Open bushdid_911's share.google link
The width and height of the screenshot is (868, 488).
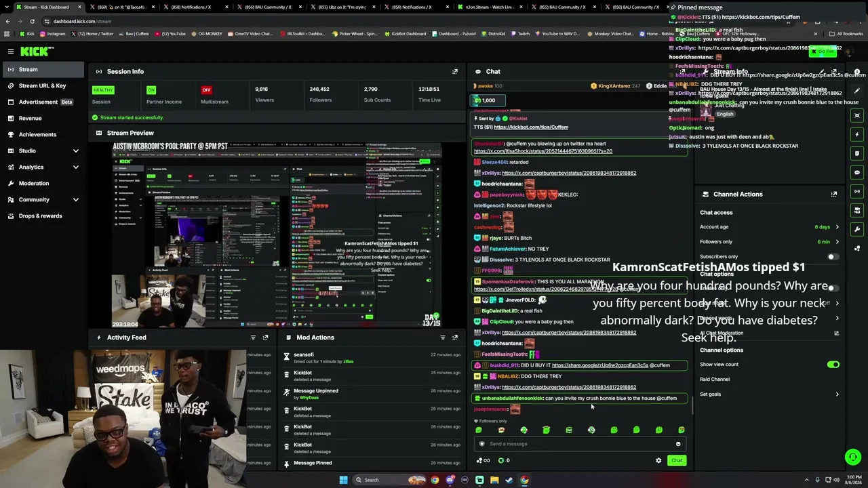(600, 365)
